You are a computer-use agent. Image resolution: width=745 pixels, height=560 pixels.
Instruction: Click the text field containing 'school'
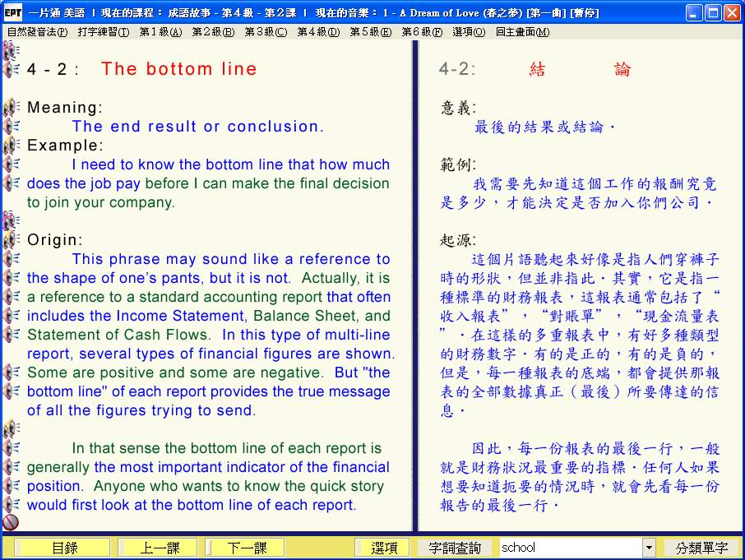[x=570, y=548]
